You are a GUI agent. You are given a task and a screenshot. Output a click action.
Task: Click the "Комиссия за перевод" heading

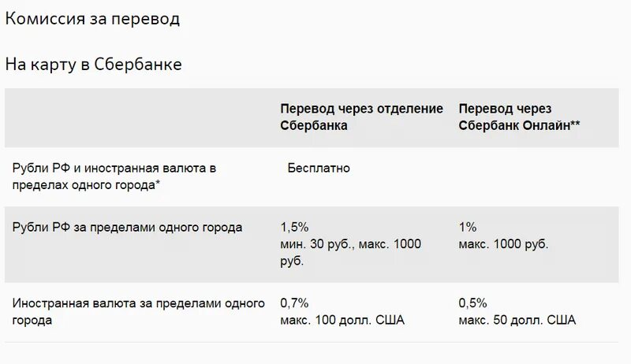click(x=92, y=19)
